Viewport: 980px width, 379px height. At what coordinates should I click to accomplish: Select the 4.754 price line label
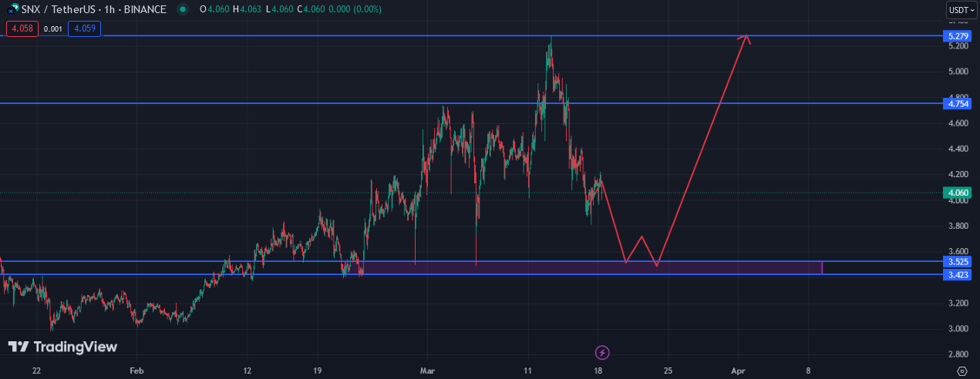point(957,103)
